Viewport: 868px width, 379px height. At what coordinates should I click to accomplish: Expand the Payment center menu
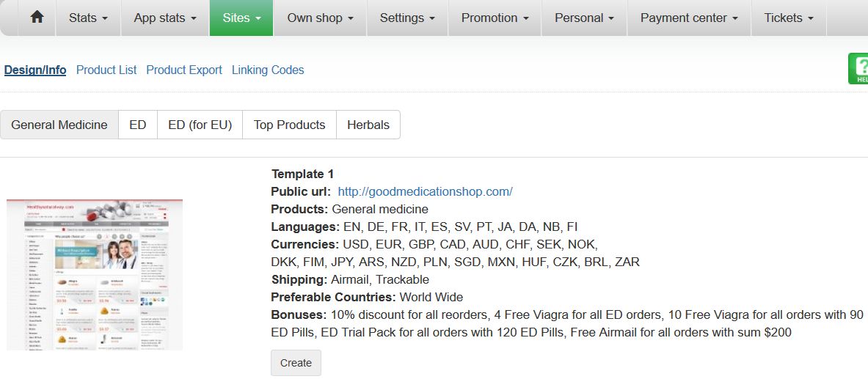click(x=689, y=18)
